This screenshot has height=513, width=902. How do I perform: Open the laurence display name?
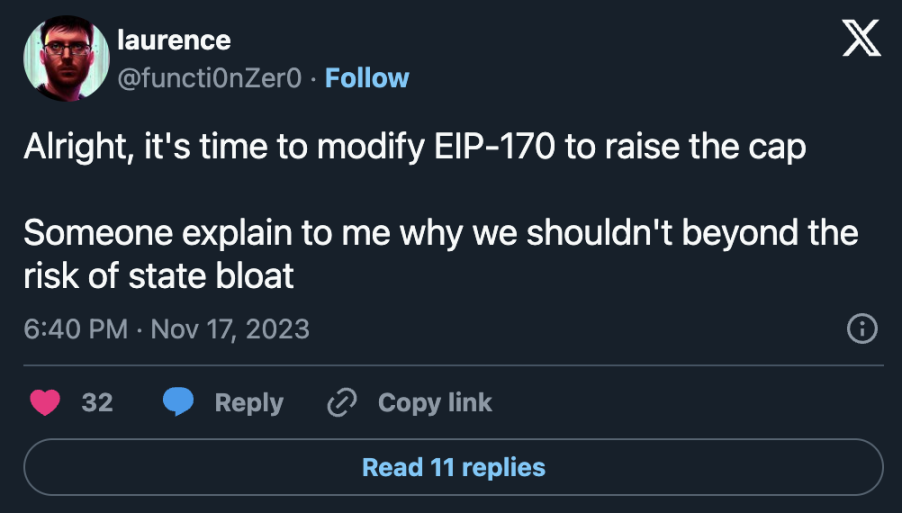pyautogui.click(x=174, y=40)
